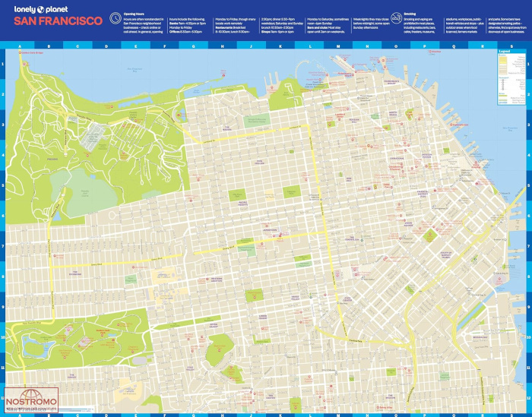
Task: Select the North Beach neighborhood label
Action: click(x=393, y=114)
